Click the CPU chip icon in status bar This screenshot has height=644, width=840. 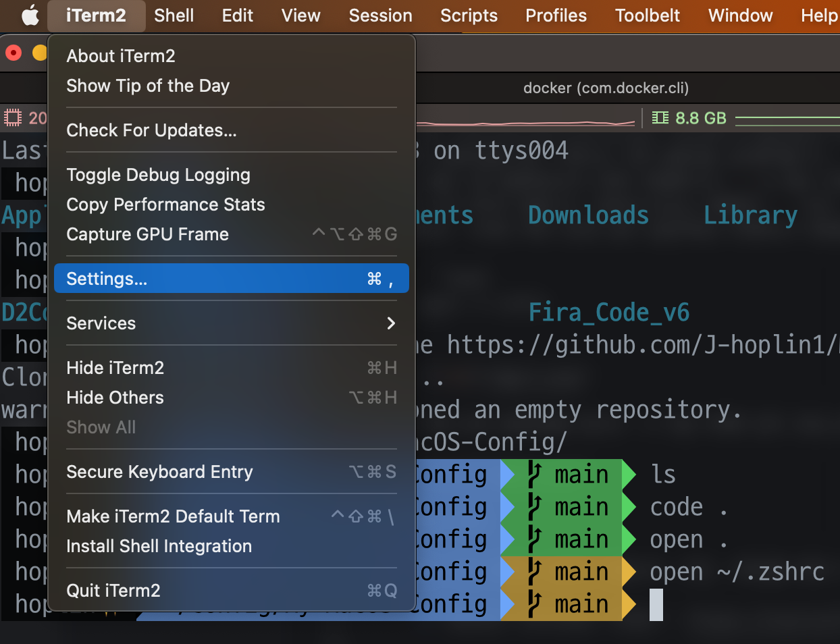click(x=13, y=118)
